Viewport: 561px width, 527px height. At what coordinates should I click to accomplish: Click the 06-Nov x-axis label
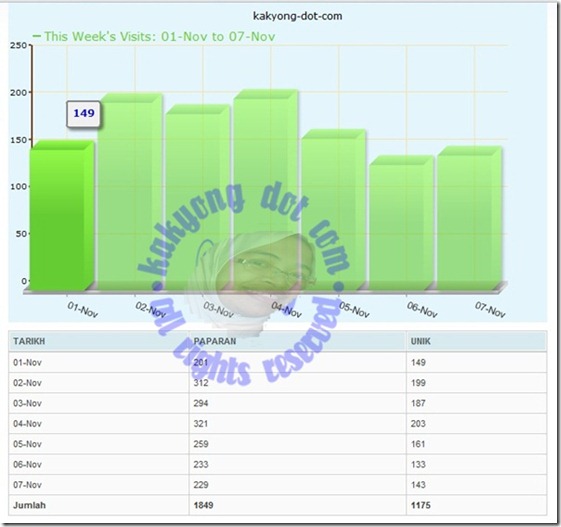(422, 309)
